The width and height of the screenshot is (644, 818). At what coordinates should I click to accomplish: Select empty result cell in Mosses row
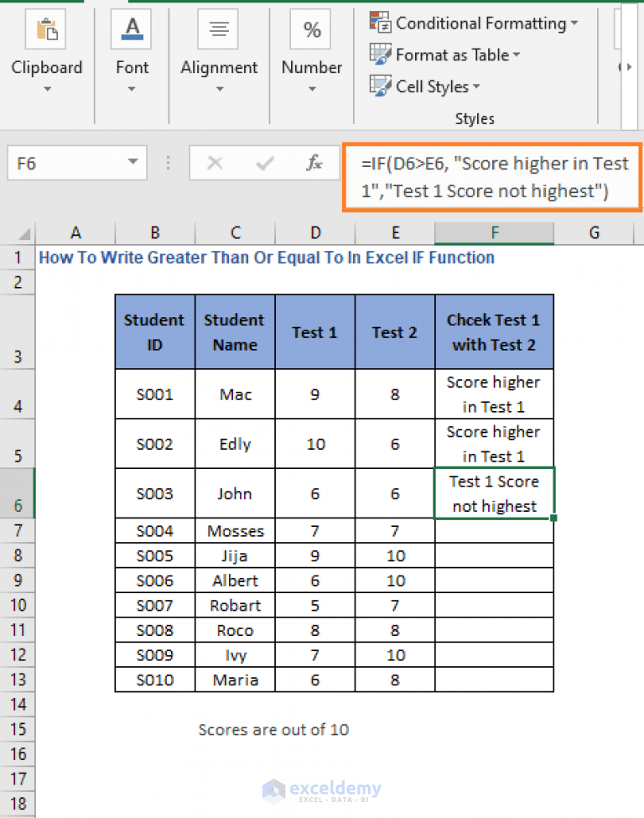tap(495, 530)
